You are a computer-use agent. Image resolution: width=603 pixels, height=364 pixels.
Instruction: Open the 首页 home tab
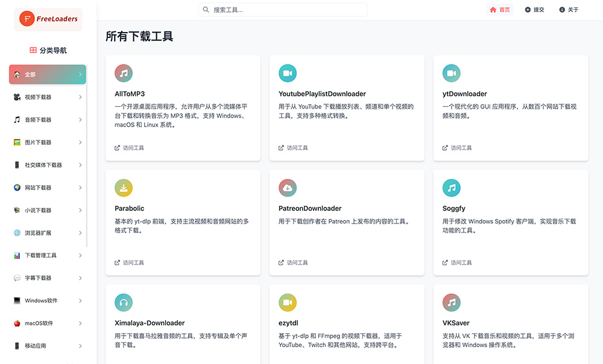coord(500,10)
